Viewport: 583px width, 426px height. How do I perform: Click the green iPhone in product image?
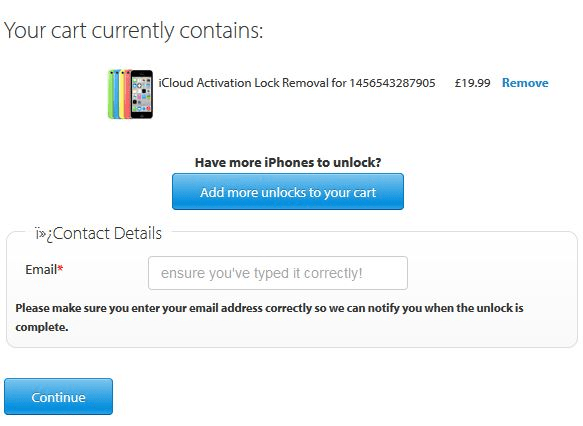[110, 94]
